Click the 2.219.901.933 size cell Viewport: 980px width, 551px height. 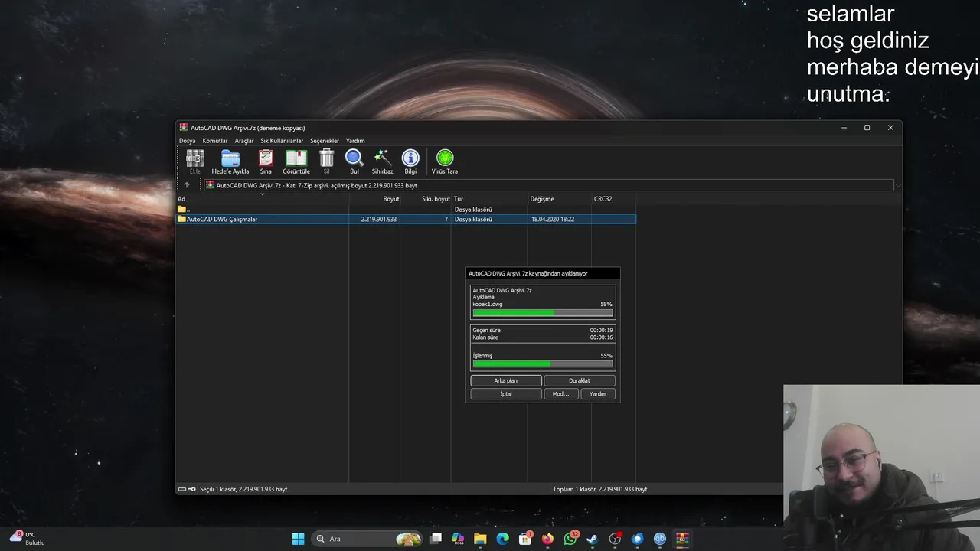(x=379, y=219)
